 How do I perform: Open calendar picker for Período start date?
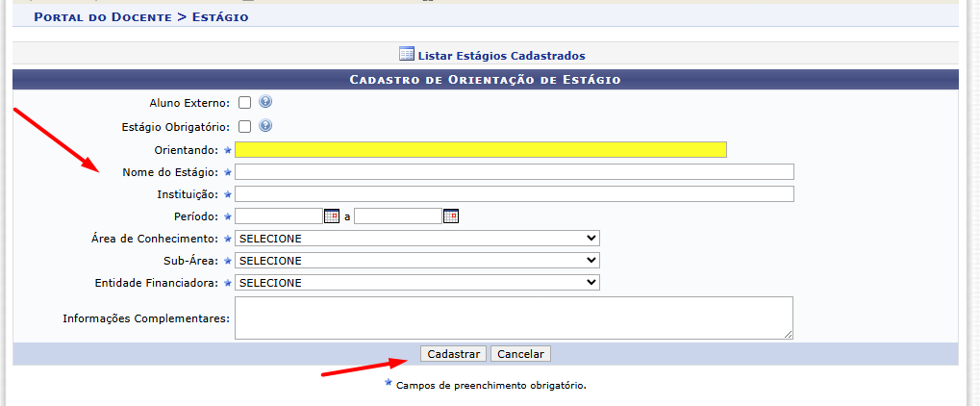coord(331,216)
